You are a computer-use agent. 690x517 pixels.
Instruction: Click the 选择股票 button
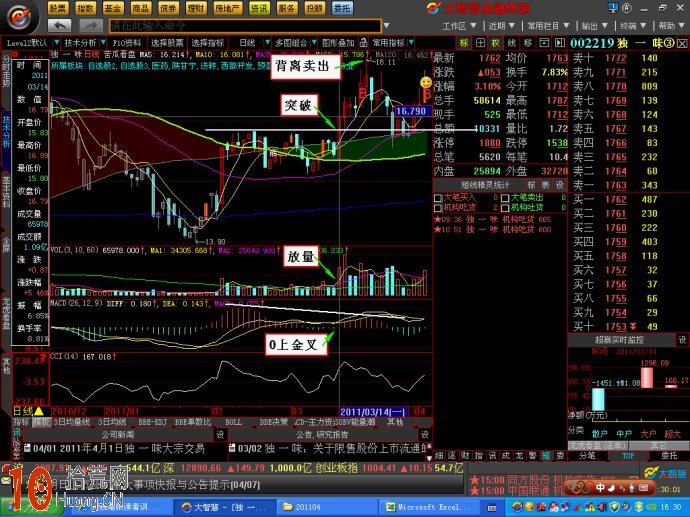pyautogui.click(x=167, y=43)
